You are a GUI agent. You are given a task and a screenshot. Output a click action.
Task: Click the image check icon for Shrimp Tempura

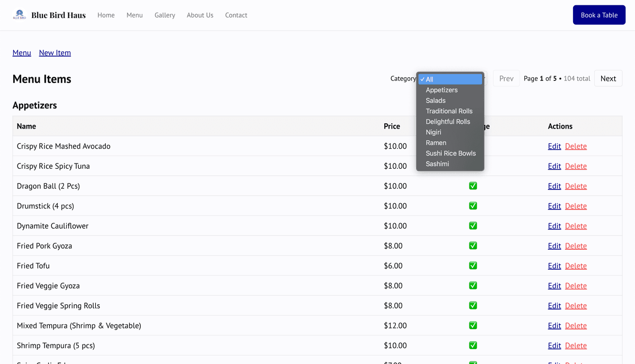pos(473,345)
